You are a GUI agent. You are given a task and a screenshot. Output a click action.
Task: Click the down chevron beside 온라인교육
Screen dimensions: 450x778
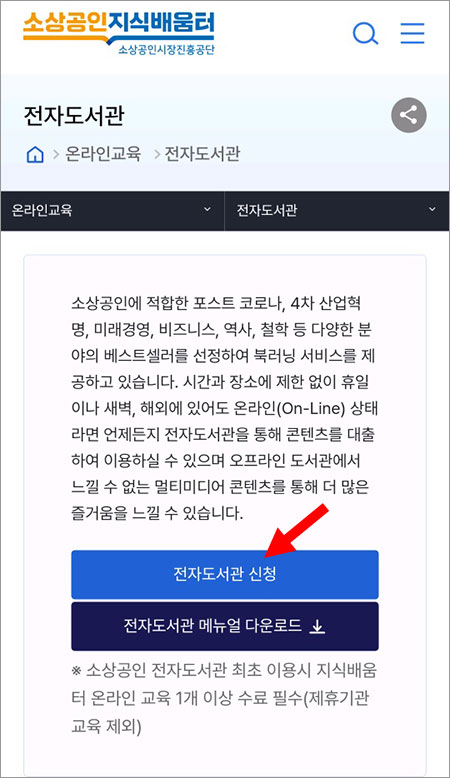tap(207, 209)
